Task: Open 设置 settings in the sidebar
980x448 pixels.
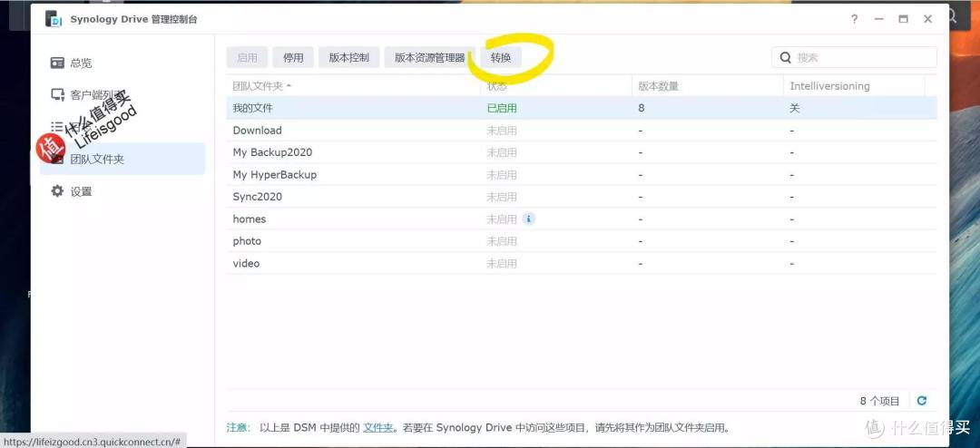Action: tap(122, 191)
